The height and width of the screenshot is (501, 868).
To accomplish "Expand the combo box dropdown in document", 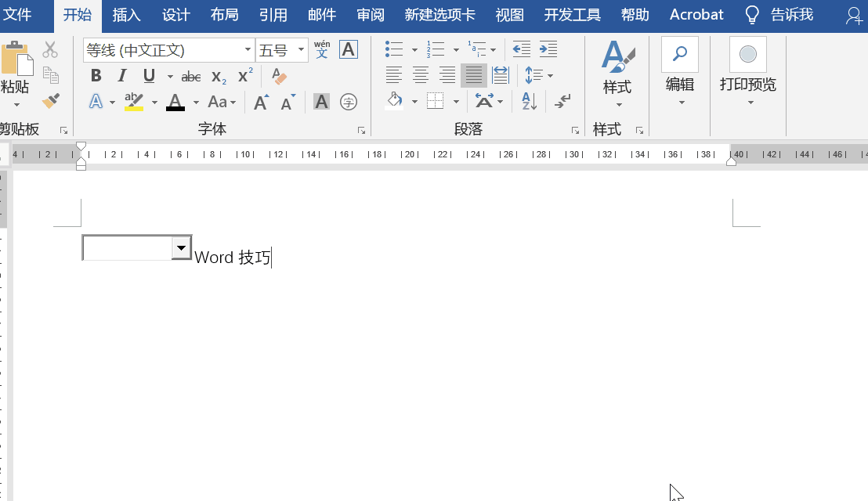I will pos(181,247).
